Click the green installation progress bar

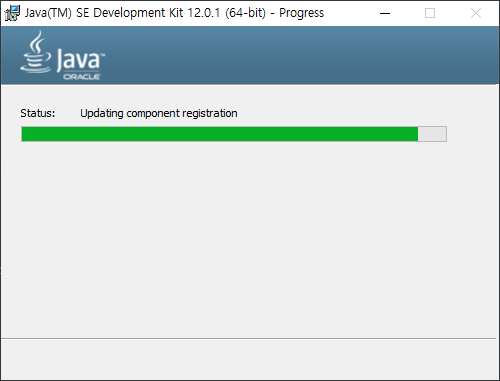(x=234, y=134)
